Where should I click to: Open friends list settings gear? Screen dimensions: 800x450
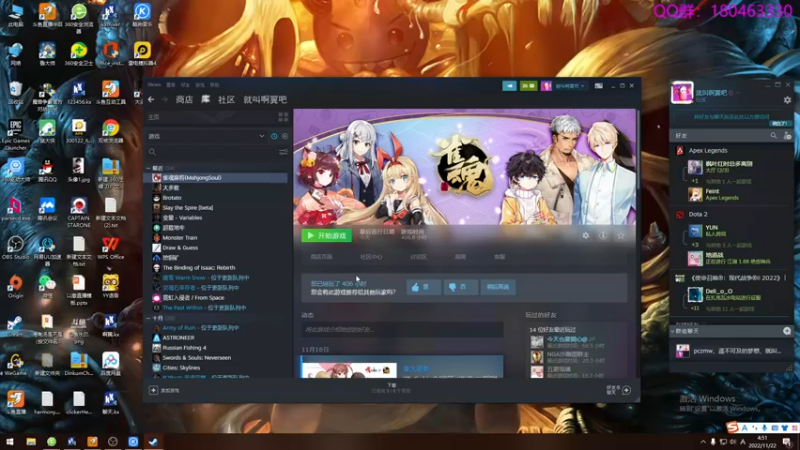pos(787,100)
